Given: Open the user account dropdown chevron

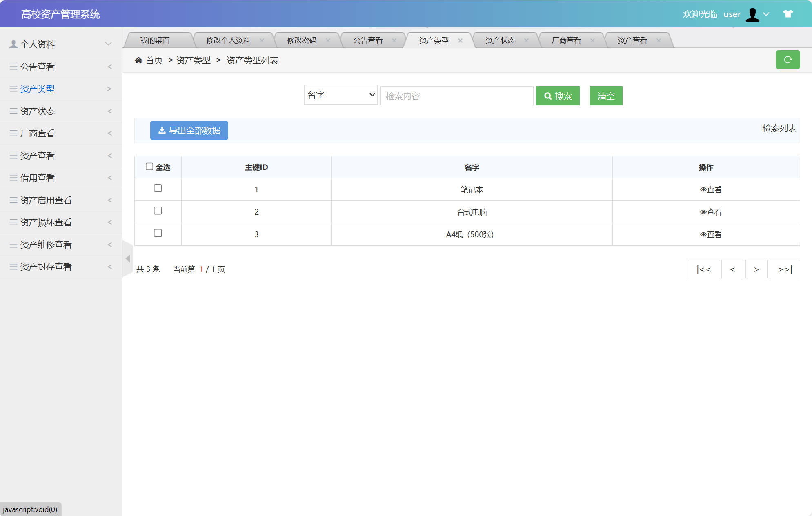Looking at the screenshot, I should pos(766,14).
